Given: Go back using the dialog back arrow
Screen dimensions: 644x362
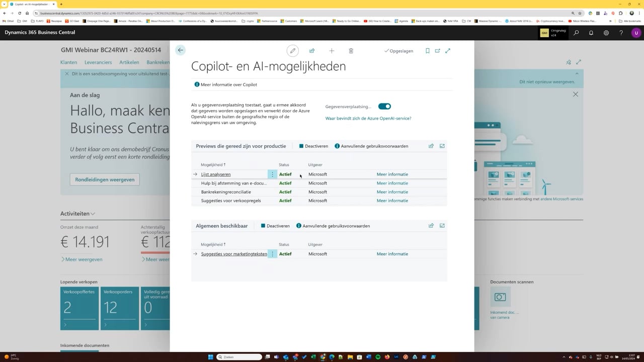Looking at the screenshot, I should 180,50.
